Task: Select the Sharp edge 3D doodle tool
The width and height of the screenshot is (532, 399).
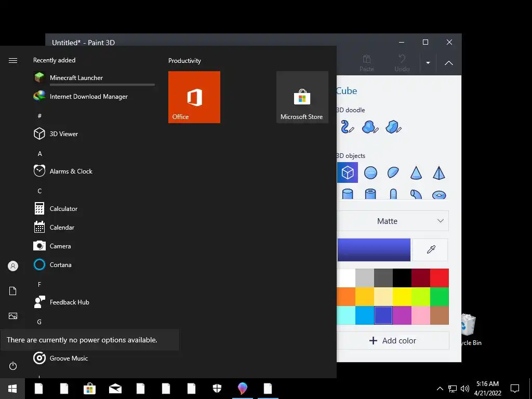Action: (x=393, y=127)
